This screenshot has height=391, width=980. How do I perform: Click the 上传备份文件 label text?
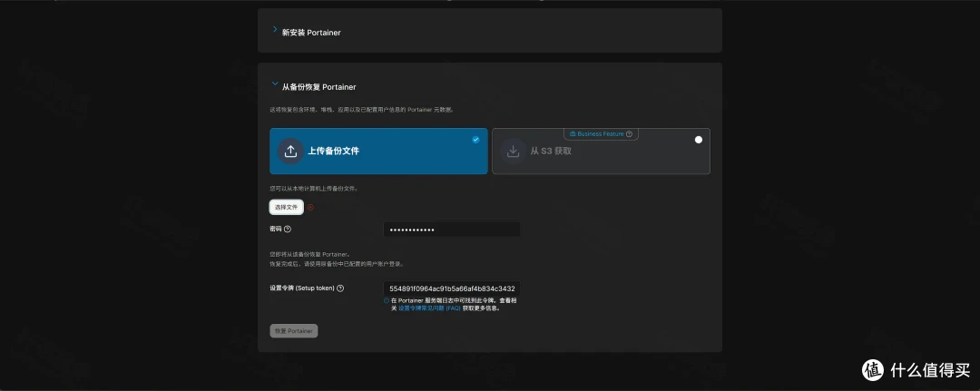(x=333, y=152)
